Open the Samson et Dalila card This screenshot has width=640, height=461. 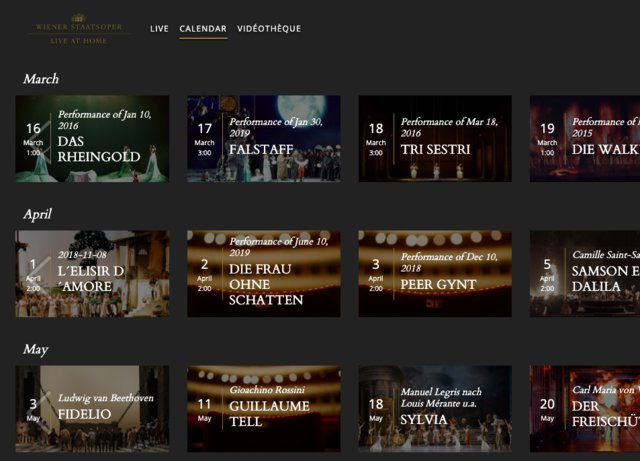pyautogui.click(x=585, y=274)
